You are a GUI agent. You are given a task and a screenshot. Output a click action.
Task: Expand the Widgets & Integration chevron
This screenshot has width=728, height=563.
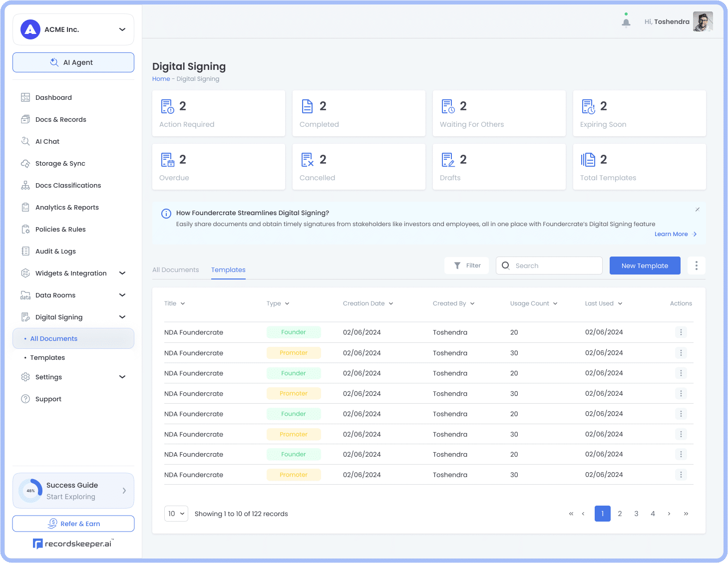click(x=122, y=273)
